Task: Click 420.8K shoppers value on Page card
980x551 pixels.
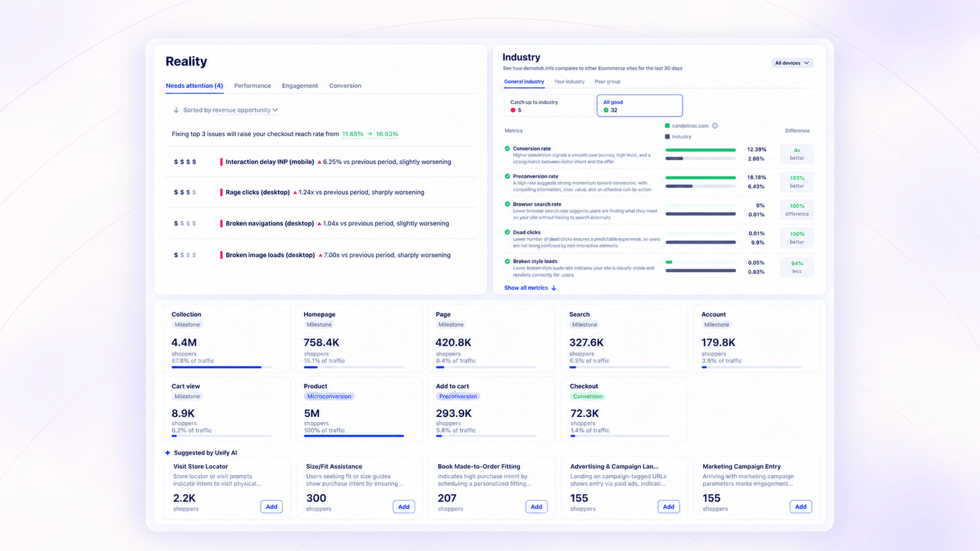Action: (453, 343)
